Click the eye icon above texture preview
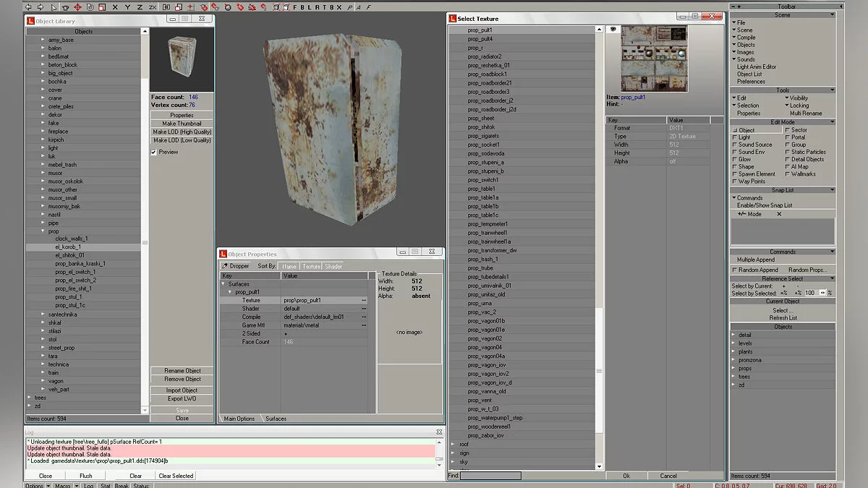 point(613,30)
